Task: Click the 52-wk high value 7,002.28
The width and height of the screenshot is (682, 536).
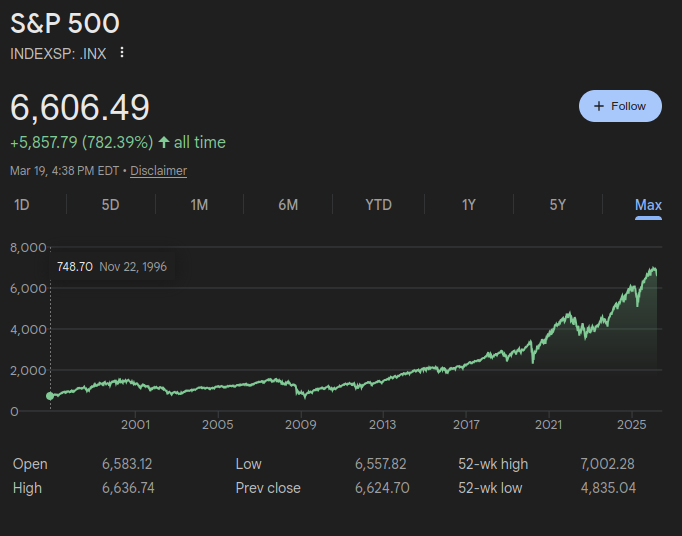Action: 607,464
